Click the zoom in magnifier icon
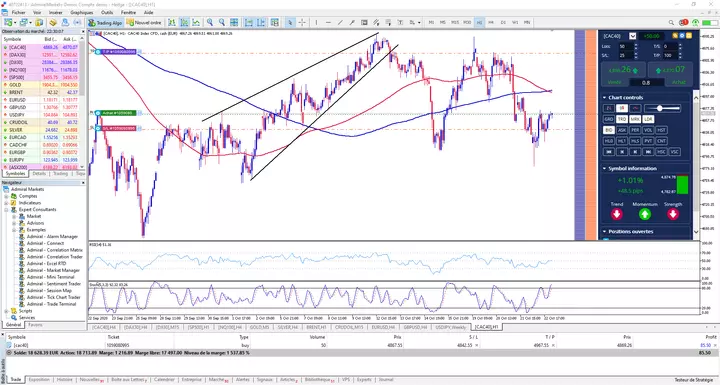The height and width of the screenshot is (385, 720). click(210, 22)
